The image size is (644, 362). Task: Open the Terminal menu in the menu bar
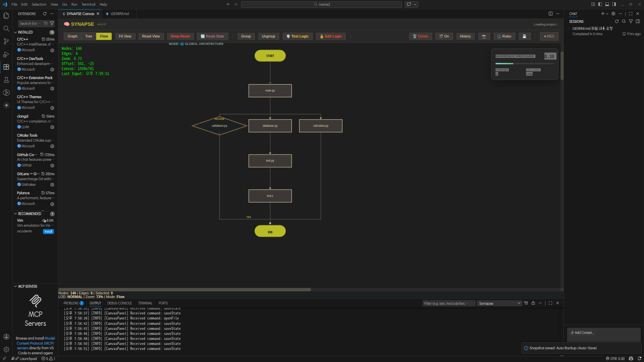tap(88, 4)
